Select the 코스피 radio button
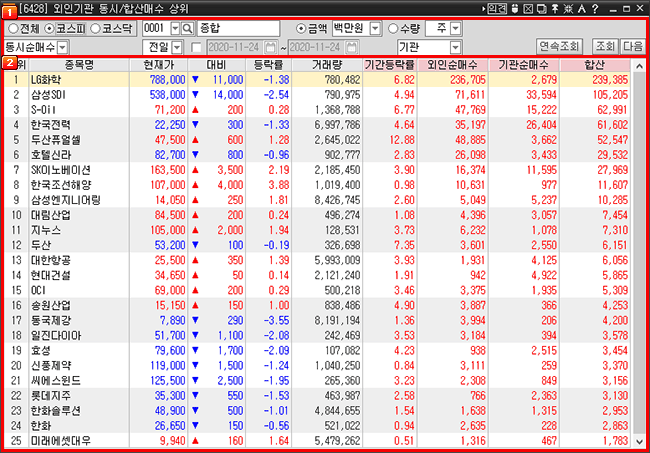This screenshot has width=650, height=453. (x=49, y=28)
